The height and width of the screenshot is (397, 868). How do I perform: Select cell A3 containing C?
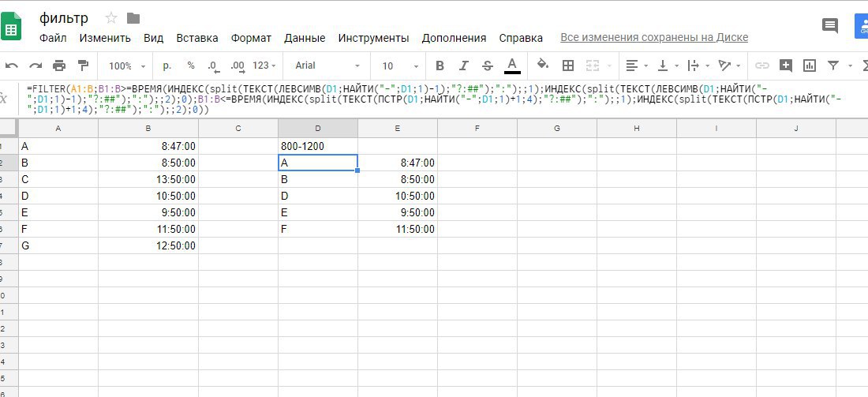58,179
